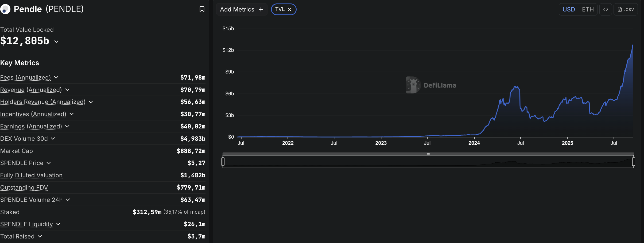
Task: Expand $PENDLE Volume 24h row
Action: click(68, 200)
